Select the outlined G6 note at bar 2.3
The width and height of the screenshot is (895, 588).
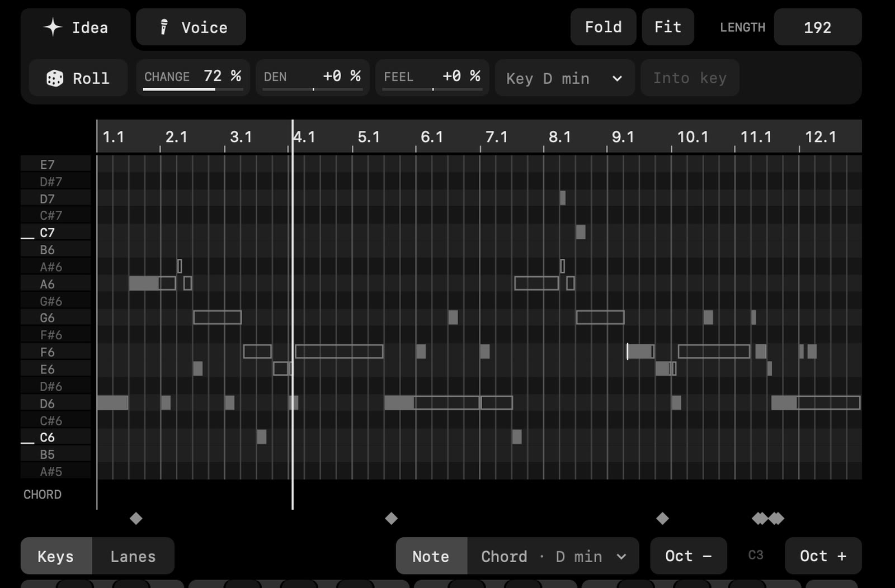pos(218,317)
